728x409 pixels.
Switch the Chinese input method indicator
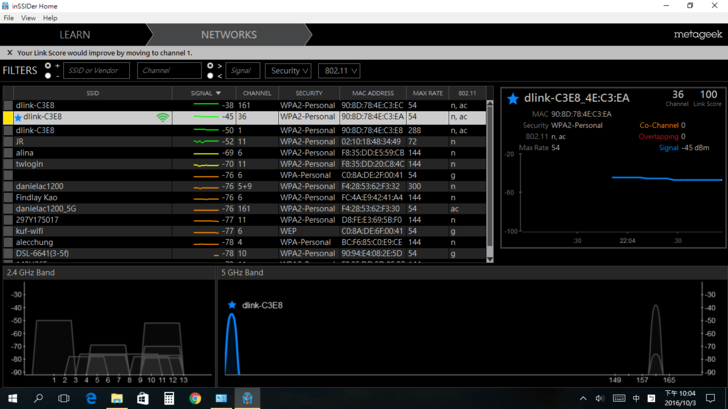[636, 398]
